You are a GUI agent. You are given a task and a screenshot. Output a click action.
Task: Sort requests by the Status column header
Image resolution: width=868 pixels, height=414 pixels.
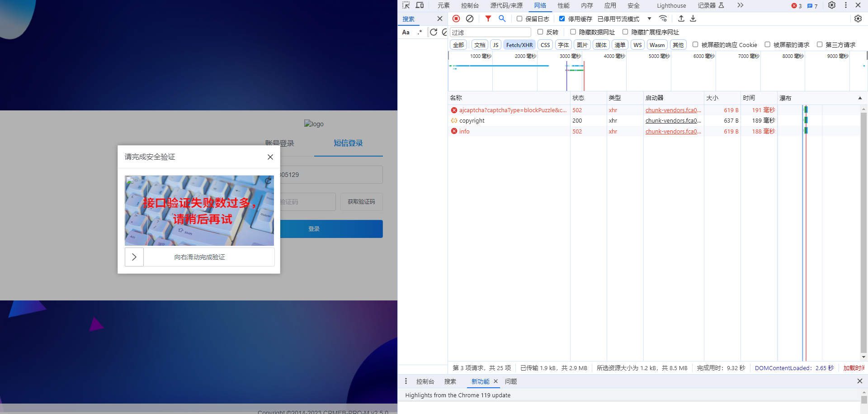588,98
